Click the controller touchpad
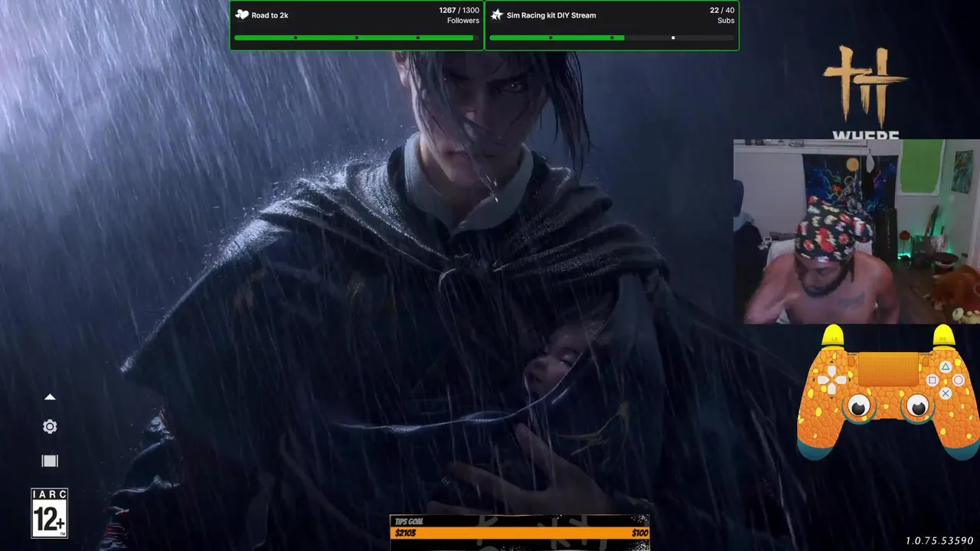Image resolution: width=980 pixels, height=551 pixels. pyautogui.click(x=888, y=370)
